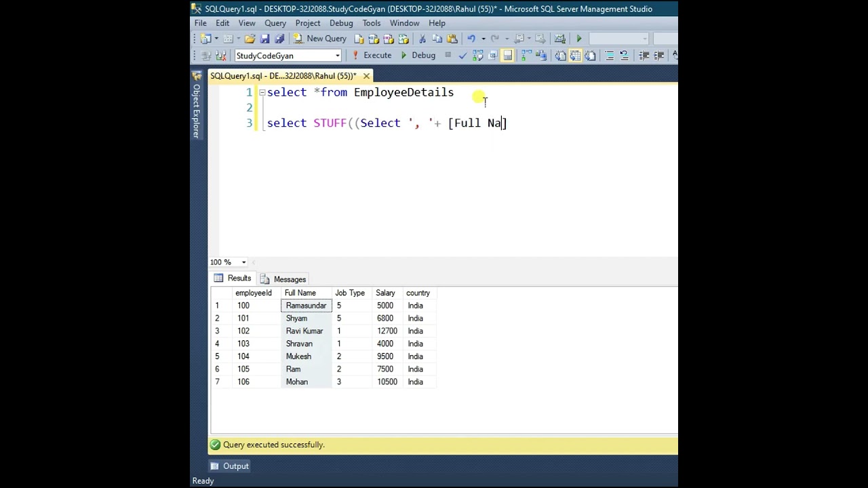
Task: Click the Change Connection icon
Action: pos(220,56)
